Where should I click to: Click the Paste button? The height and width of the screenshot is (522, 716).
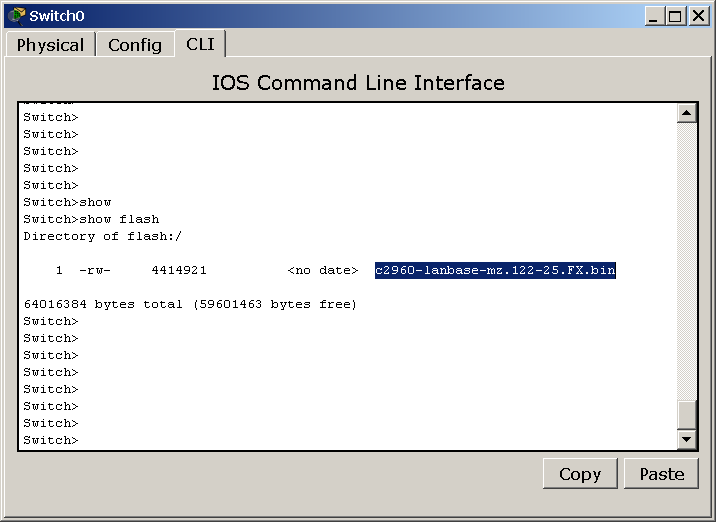pos(662,474)
